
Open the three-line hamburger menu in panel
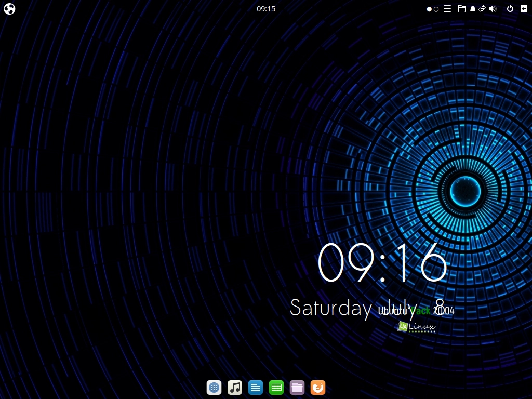(447, 9)
